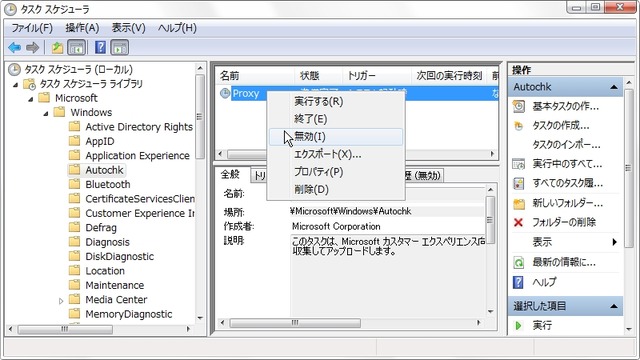640x360 pixels.
Task: Select the Maintenance folder in tree
Action: (115, 285)
